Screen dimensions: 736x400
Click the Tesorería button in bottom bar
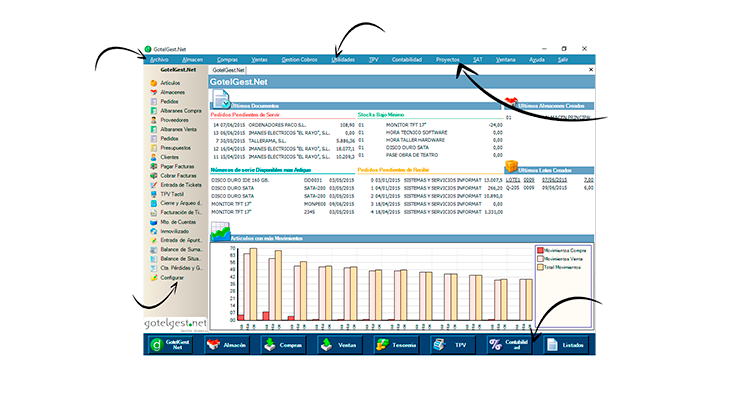pos(396,345)
